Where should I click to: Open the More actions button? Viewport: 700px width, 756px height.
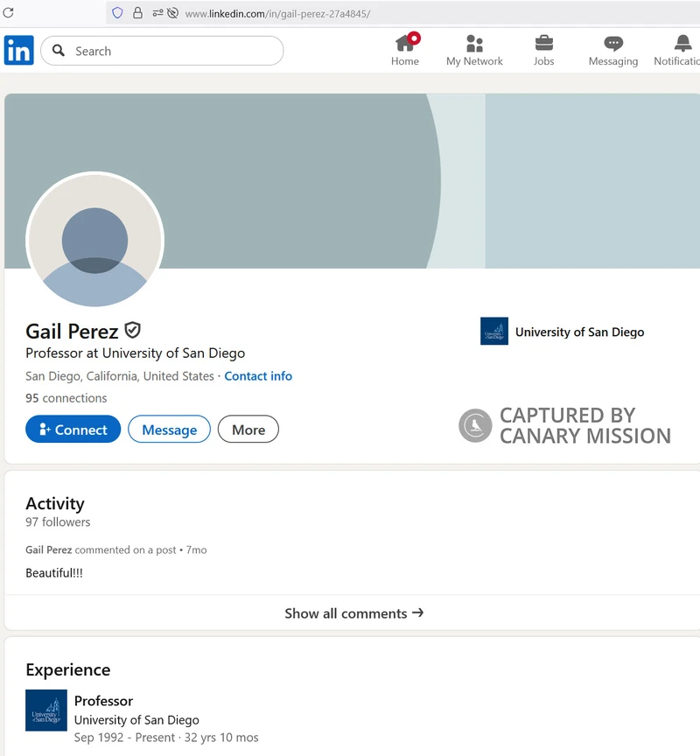coord(248,429)
